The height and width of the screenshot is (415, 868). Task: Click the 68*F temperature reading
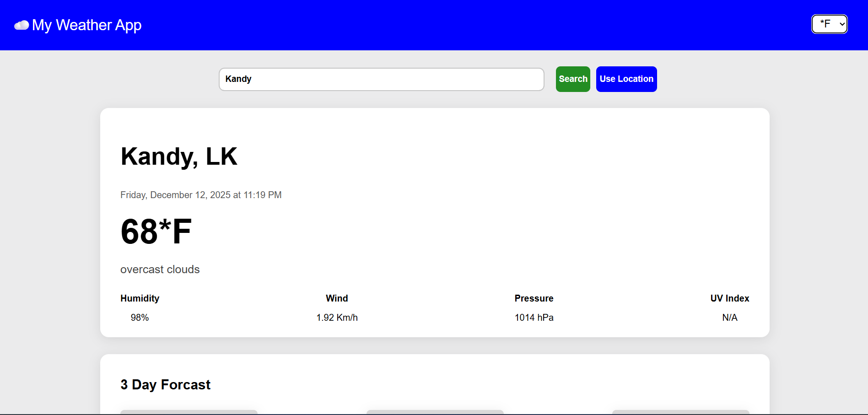pos(156,232)
